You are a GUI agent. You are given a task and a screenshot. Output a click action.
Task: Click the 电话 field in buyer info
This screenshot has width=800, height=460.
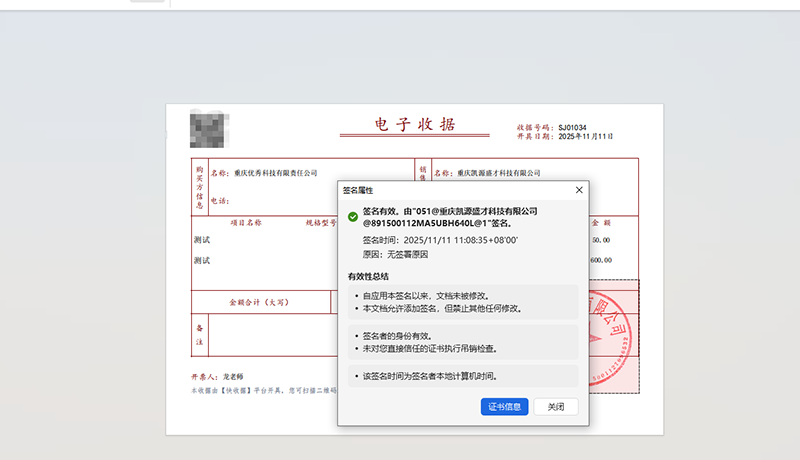pyautogui.click(x=221, y=201)
